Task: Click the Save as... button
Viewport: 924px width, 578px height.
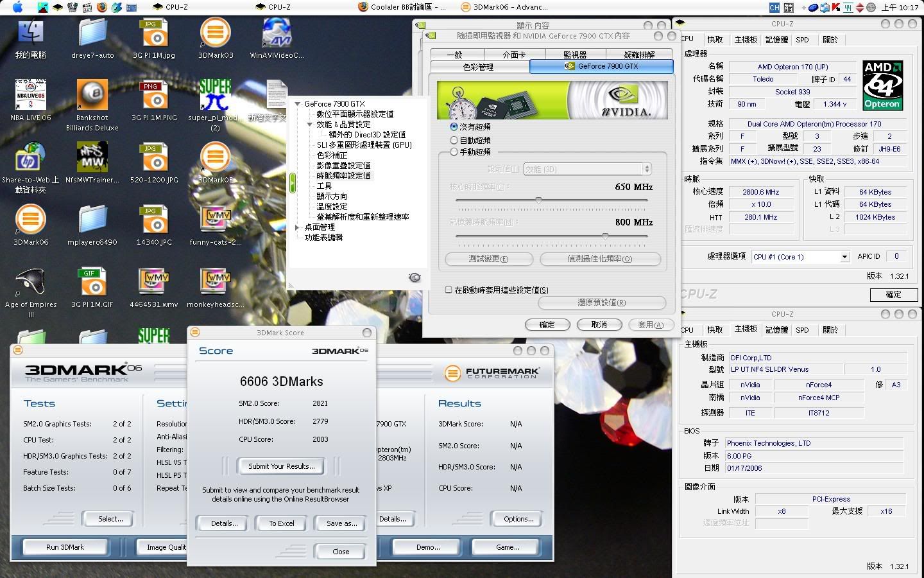Action: (x=341, y=523)
